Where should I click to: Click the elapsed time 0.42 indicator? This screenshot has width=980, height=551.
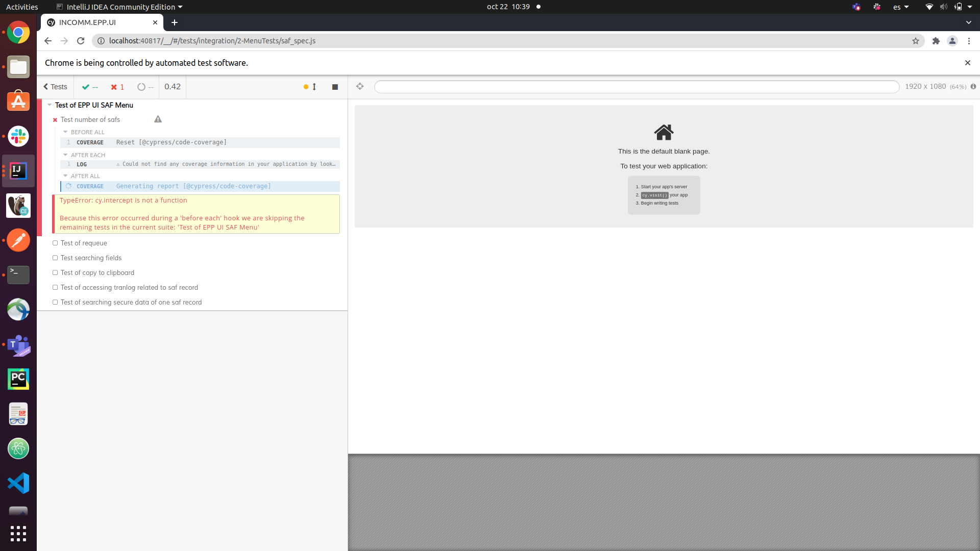pos(172,87)
